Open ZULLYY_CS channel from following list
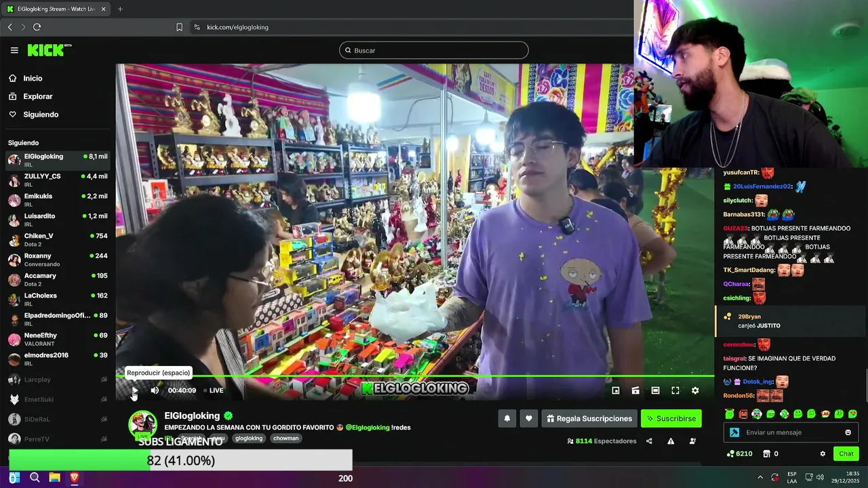 [58, 180]
